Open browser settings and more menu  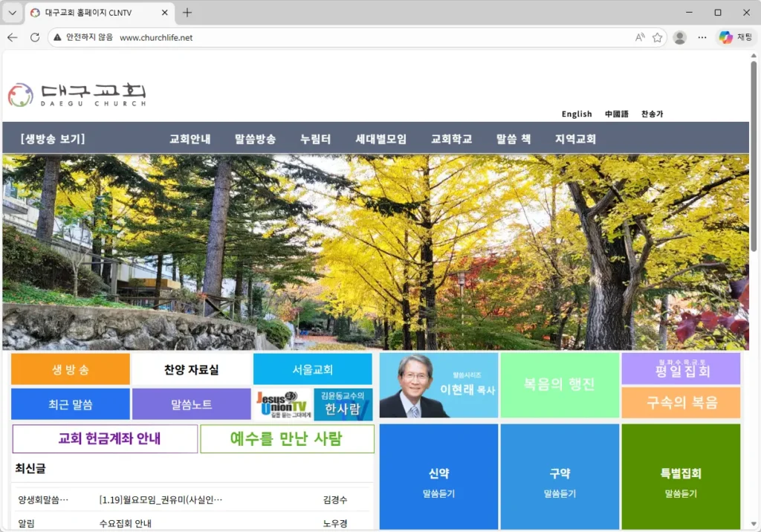click(x=702, y=37)
